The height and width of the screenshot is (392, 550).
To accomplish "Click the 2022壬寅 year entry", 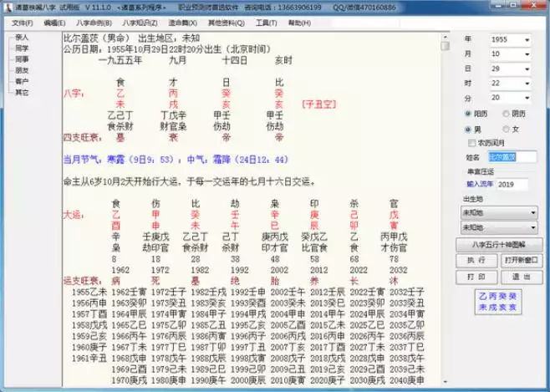I will tap(367, 292).
